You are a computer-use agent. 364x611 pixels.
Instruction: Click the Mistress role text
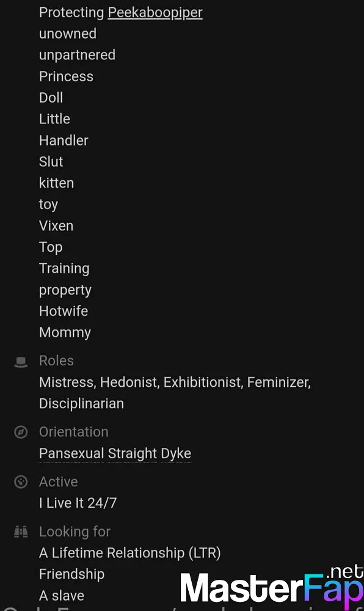click(68, 382)
